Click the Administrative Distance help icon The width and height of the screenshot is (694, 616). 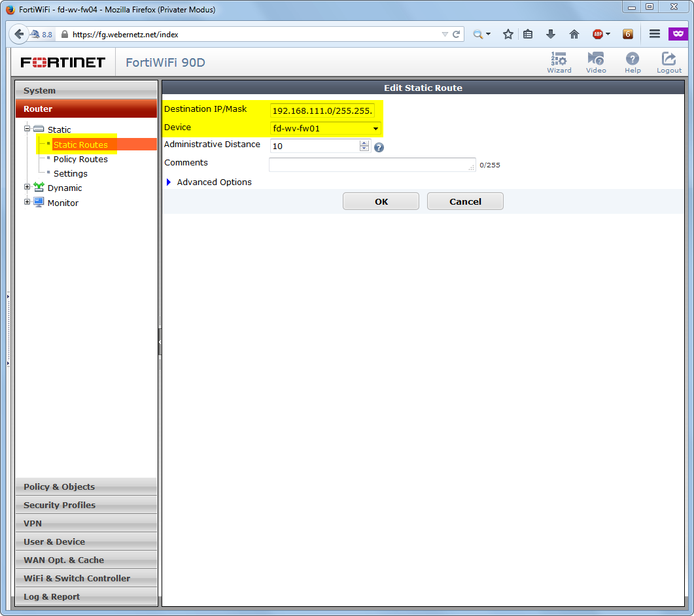[x=379, y=147]
